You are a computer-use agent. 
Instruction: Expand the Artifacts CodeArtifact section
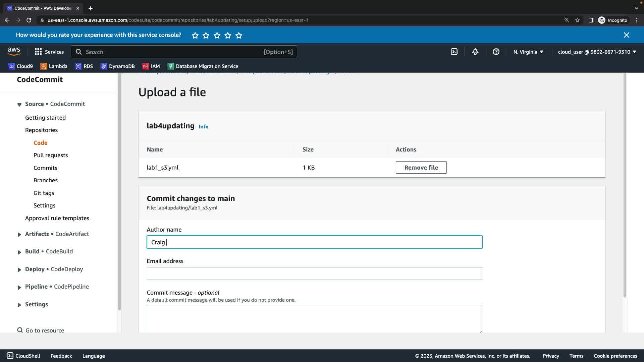(19, 234)
